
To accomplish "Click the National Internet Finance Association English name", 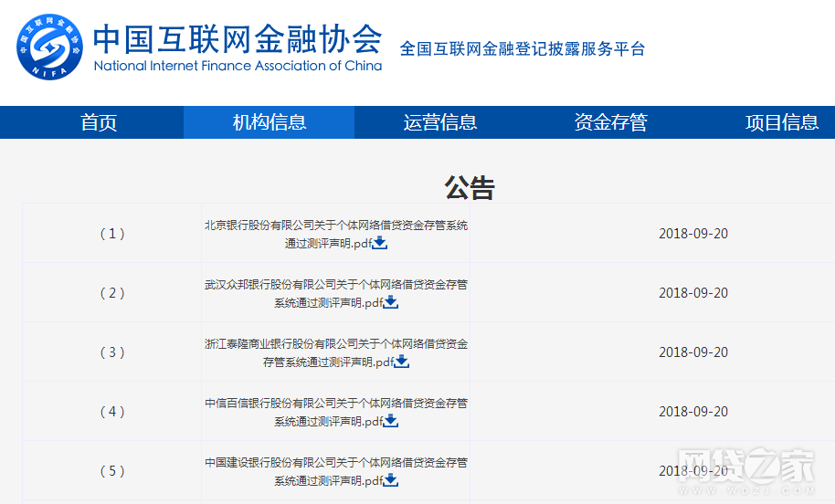I will point(238,66).
